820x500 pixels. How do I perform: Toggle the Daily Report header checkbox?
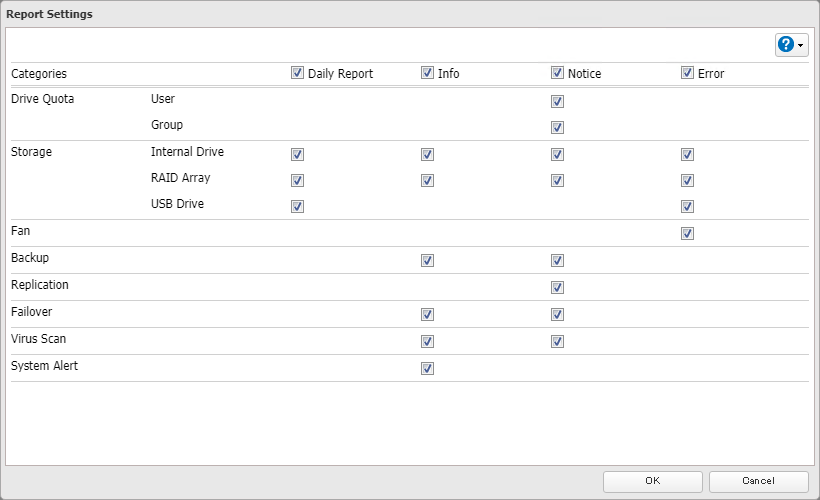coord(297,73)
